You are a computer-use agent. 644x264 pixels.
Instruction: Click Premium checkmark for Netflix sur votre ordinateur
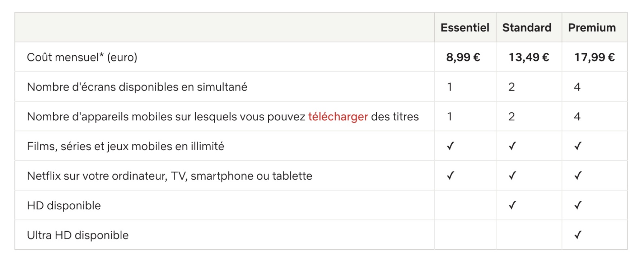(x=578, y=175)
